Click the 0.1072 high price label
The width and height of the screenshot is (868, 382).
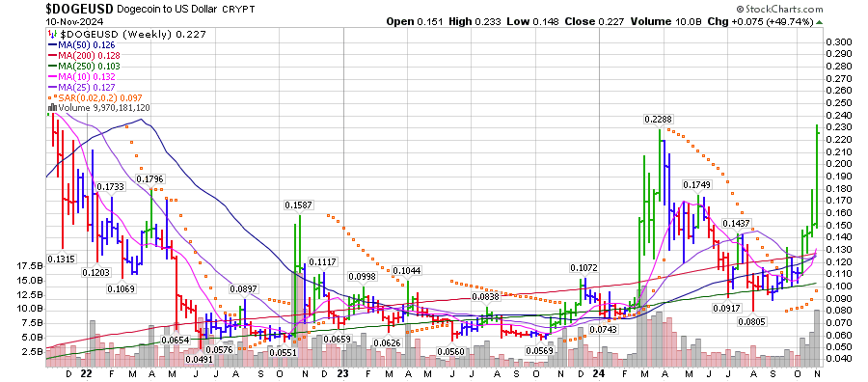584,268
